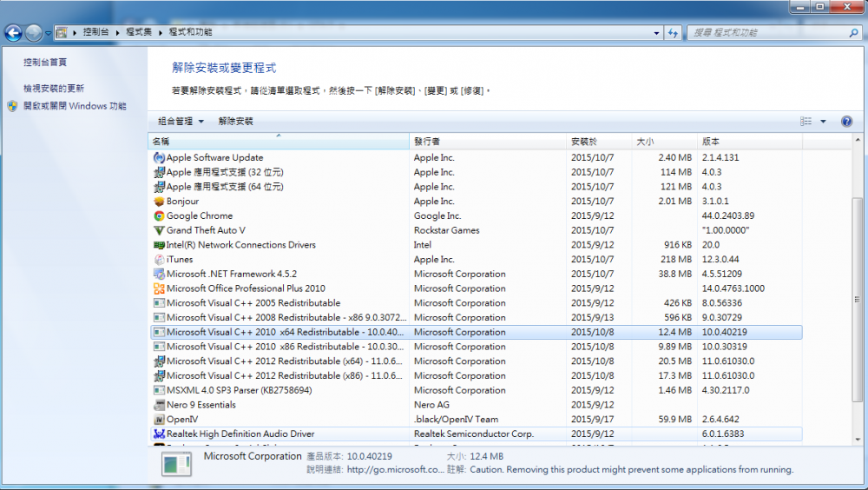The height and width of the screenshot is (490, 868).
Task: Sort by the 安裝於 column header
Action: pyautogui.click(x=600, y=142)
